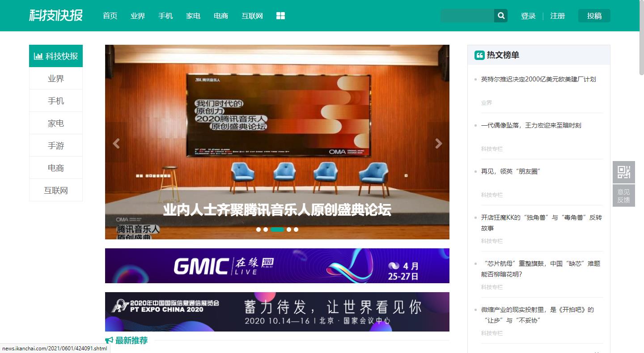Screen dimensions: 644x353
Task: Open the PT EXPO CHINA 2020 banner
Action: [x=277, y=312]
